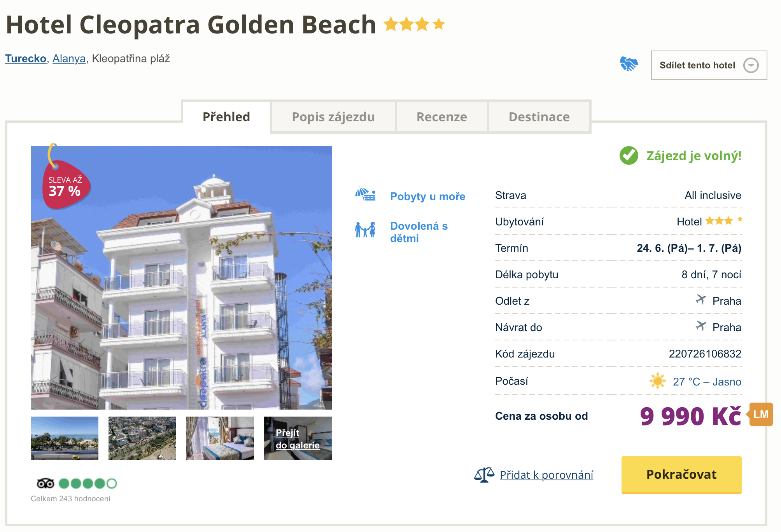Open the Recenze tab
The height and width of the screenshot is (532, 781).
coord(441,117)
